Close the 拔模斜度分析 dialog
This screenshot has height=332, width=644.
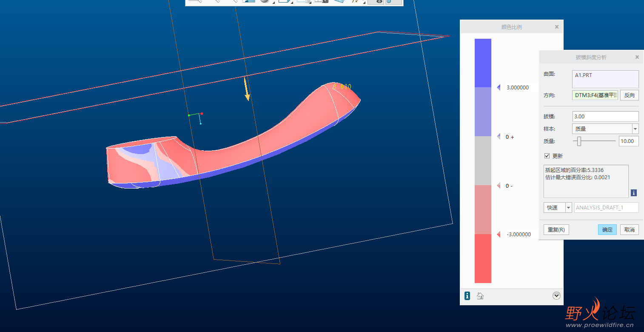(x=637, y=57)
